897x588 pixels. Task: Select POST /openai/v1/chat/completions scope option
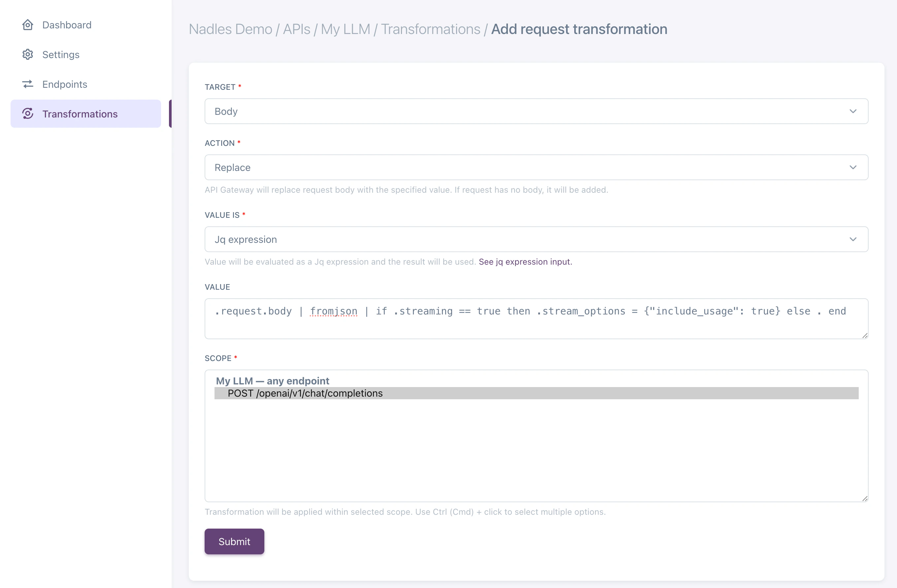305,393
